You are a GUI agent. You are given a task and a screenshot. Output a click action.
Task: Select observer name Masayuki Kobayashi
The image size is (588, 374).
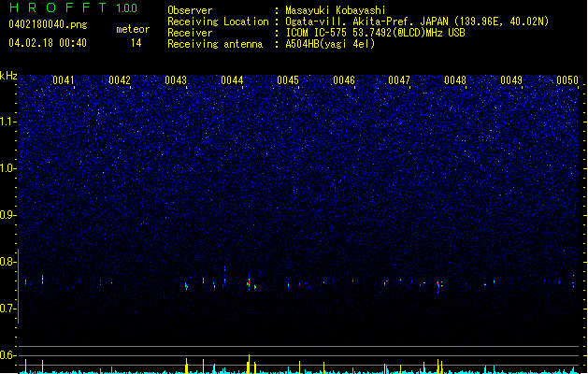(x=335, y=10)
